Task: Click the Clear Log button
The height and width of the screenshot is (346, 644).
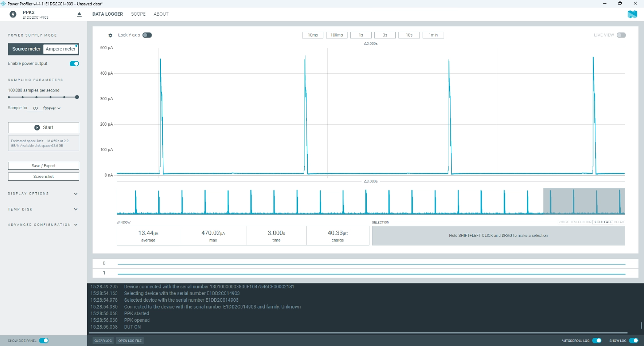Action: pos(103,341)
